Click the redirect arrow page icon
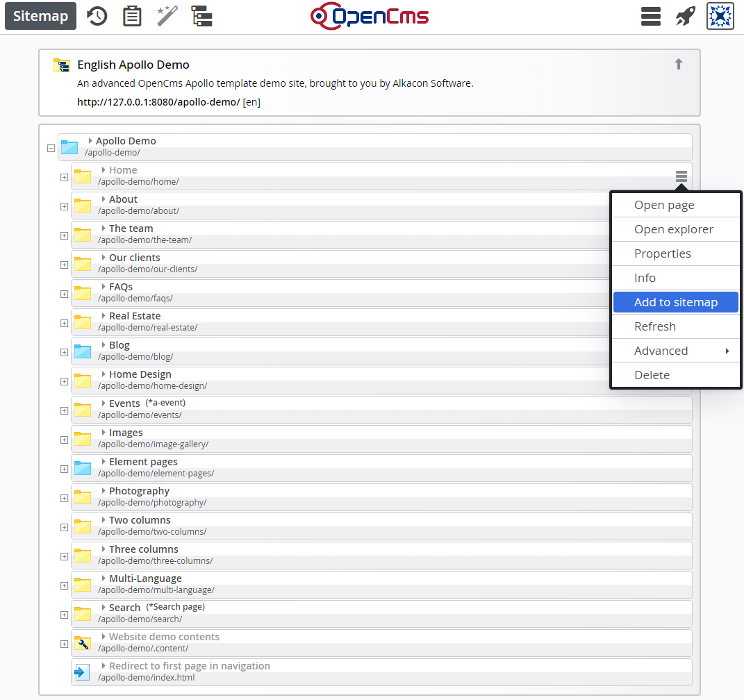Viewport: 744px width, 700px height. (81, 672)
